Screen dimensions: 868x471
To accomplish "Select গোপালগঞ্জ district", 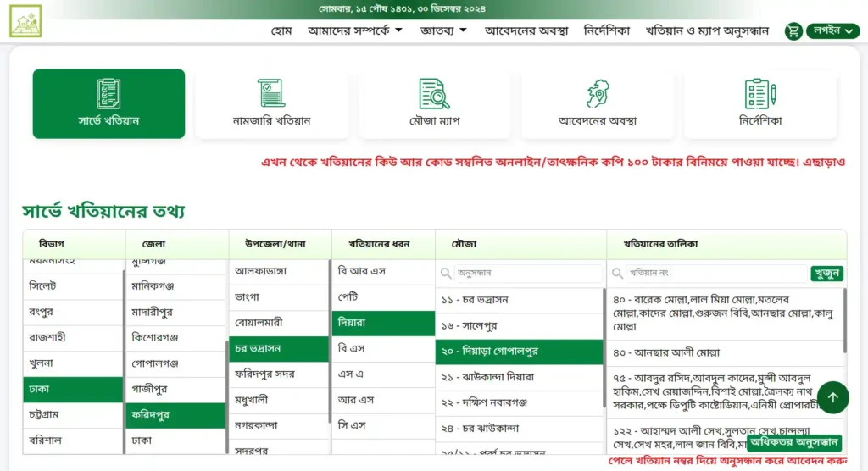I will [175, 363].
